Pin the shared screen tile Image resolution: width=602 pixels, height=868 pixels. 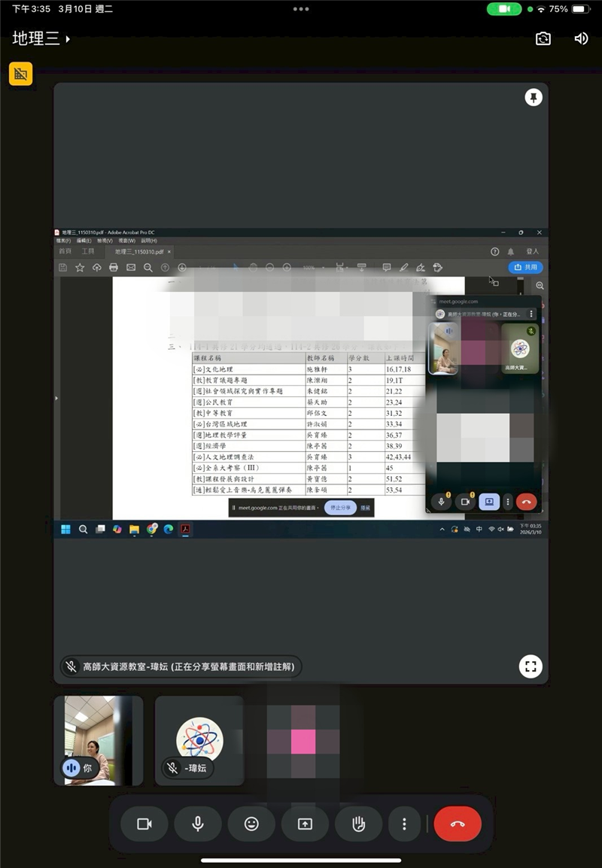click(x=534, y=98)
